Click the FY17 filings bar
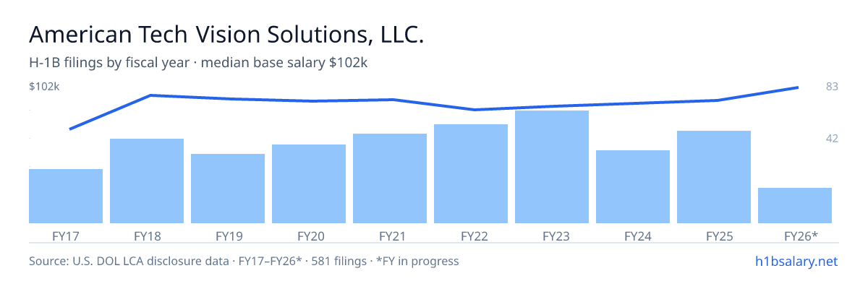Image resolution: width=868 pixels, height=289 pixels. (x=66, y=196)
